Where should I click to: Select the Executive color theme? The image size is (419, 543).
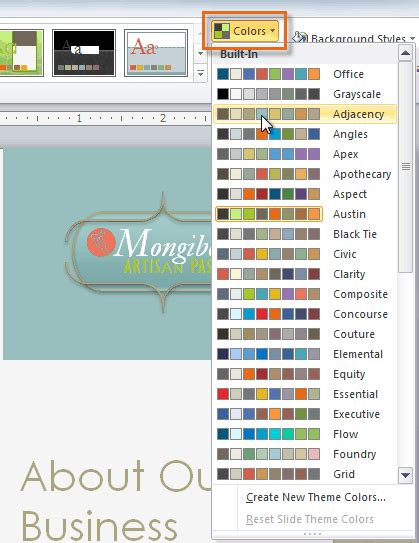(x=305, y=414)
